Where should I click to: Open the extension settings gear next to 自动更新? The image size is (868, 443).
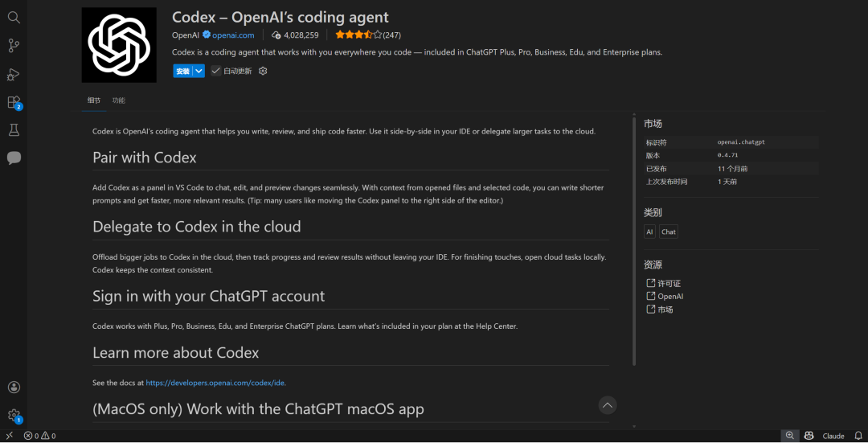click(263, 71)
